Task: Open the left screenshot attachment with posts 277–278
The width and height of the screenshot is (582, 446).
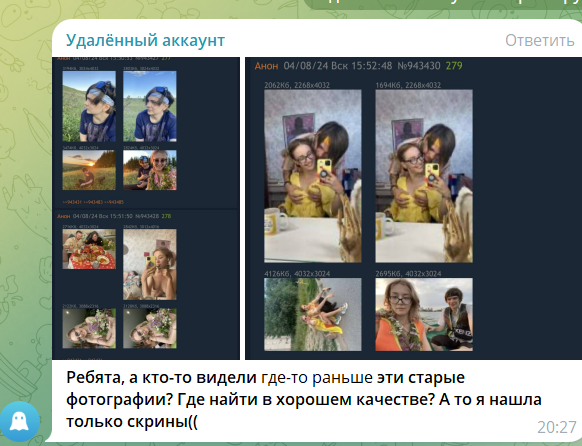Action: [146, 208]
